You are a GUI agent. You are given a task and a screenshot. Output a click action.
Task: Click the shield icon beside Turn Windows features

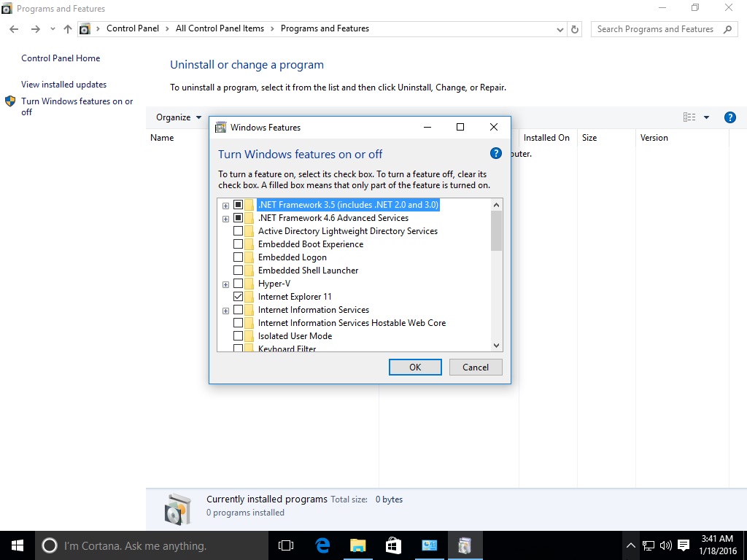[10, 101]
